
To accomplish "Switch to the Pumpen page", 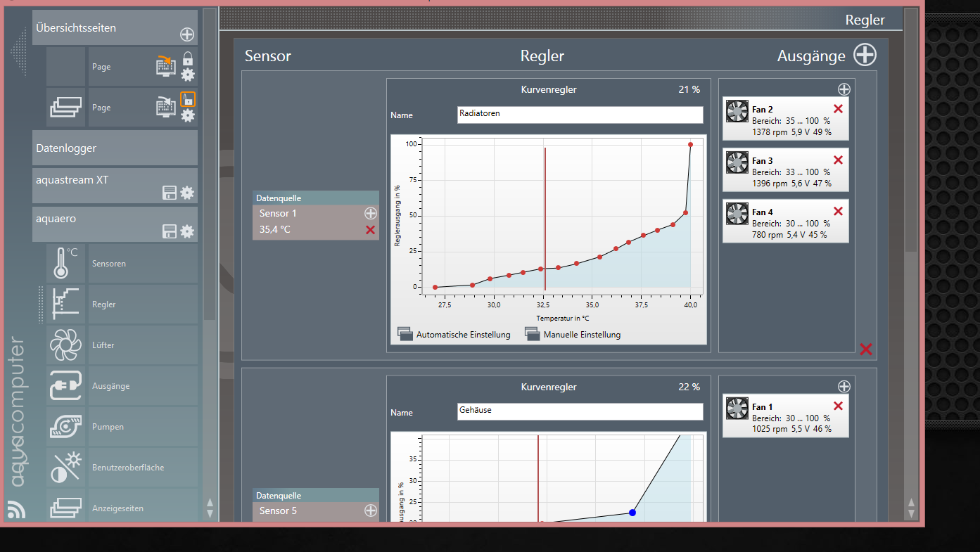I will pyautogui.click(x=143, y=427).
